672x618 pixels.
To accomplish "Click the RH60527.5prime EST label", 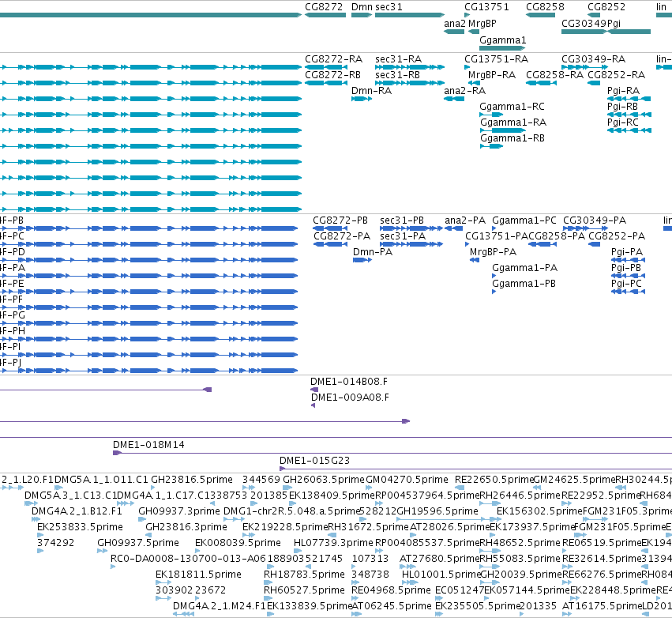I will point(304,590).
